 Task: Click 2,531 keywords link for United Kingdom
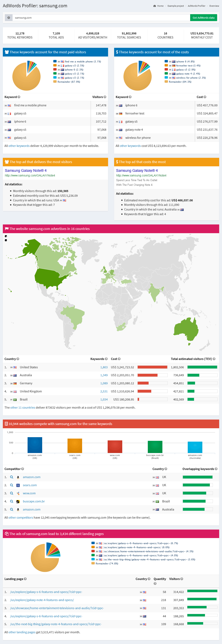coord(104,392)
